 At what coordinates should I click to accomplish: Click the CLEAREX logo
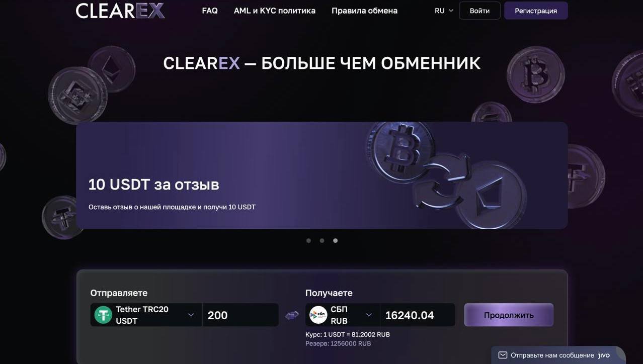[x=120, y=11]
